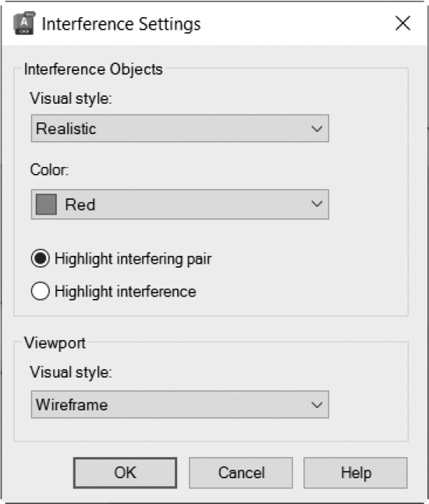Image resolution: width=429 pixels, height=504 pixels.
Task: Click the Color: label
Action: click(x=49, y=169)
